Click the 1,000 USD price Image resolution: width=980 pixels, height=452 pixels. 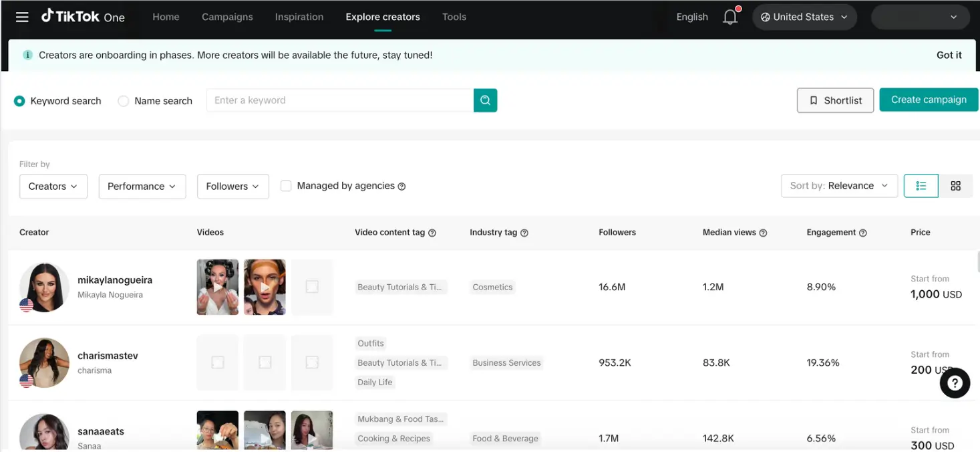tap(936, 294)
